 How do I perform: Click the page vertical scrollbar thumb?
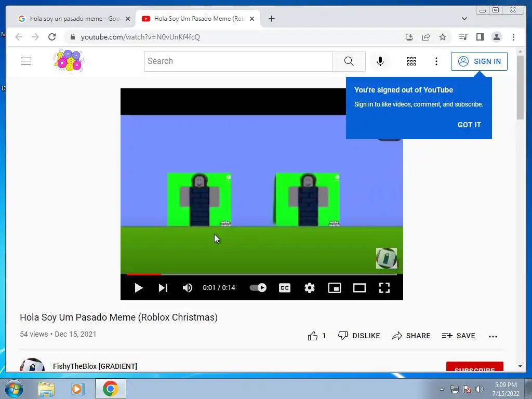click(520, 87)
